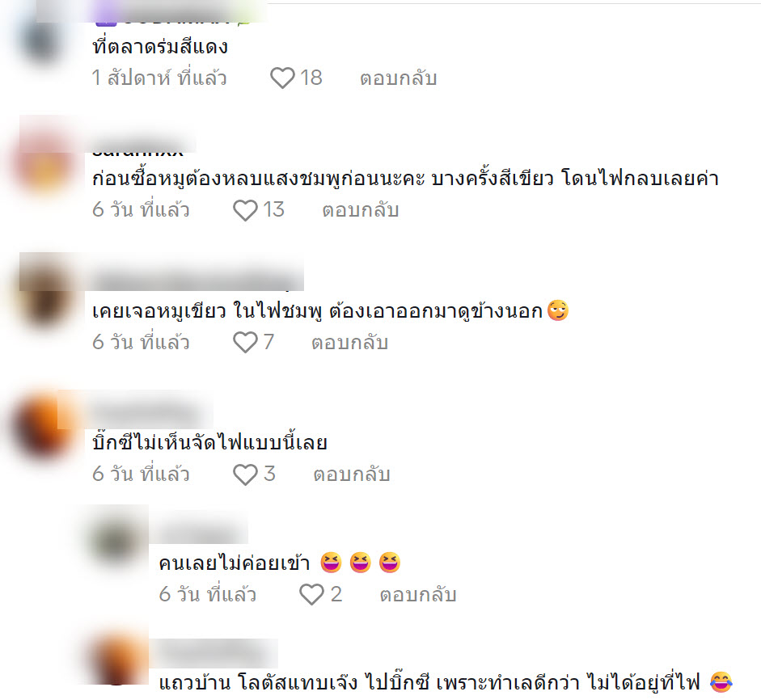Tap the heart showing 7 likes

(x=245, y=342)
